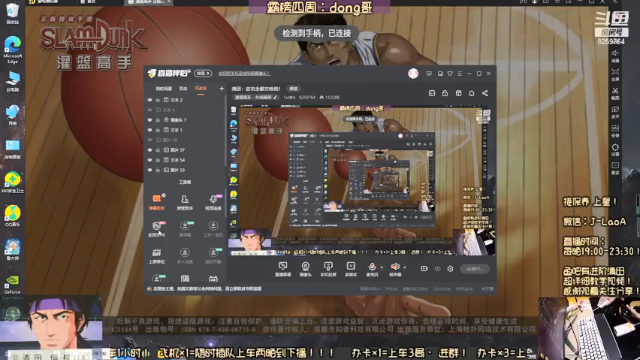Viewport: 640px width, 360px height.
Task: Toggle visibility of layer 图片 53
Action: 150,170
